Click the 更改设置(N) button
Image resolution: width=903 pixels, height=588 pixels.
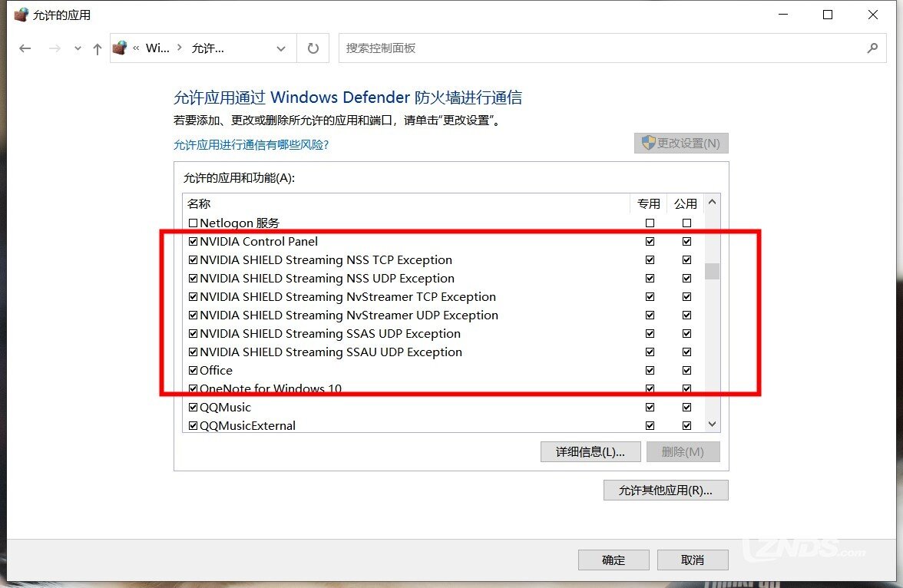681,143
